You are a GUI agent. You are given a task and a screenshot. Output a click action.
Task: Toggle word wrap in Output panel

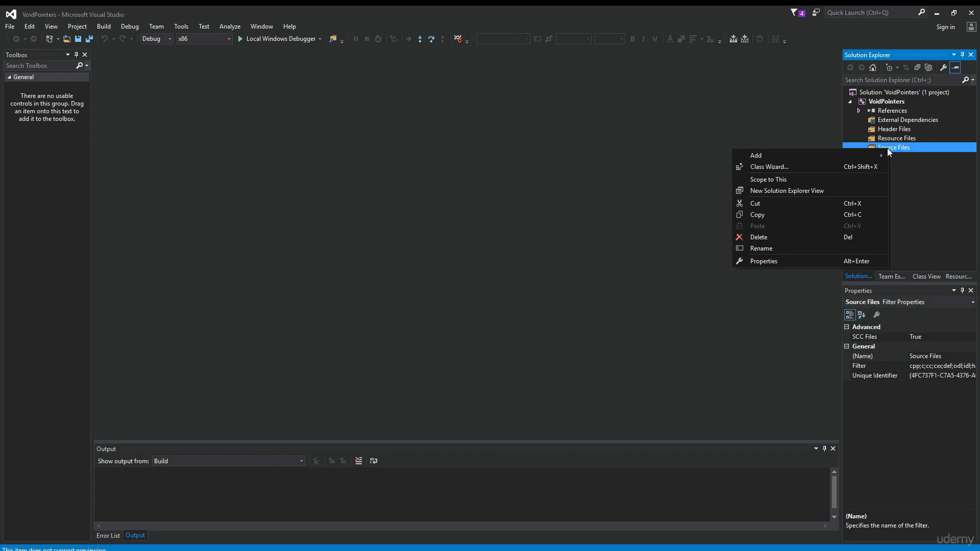point(374,461)
